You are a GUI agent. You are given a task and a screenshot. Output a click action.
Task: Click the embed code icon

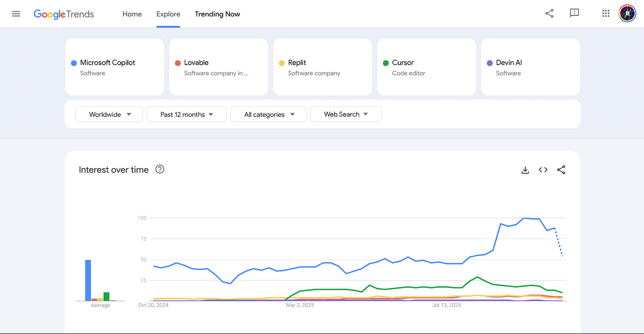(x=543, y=170)
